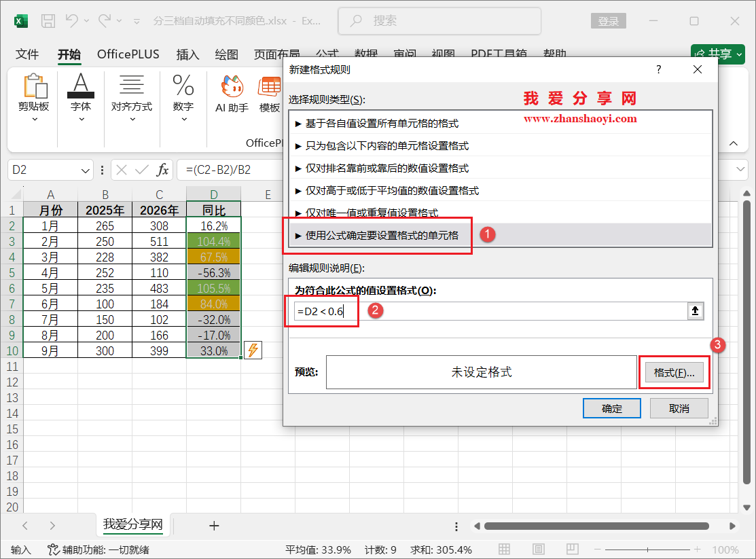
Task: Click the zoom slider in status bar
Action: point(647,549)
